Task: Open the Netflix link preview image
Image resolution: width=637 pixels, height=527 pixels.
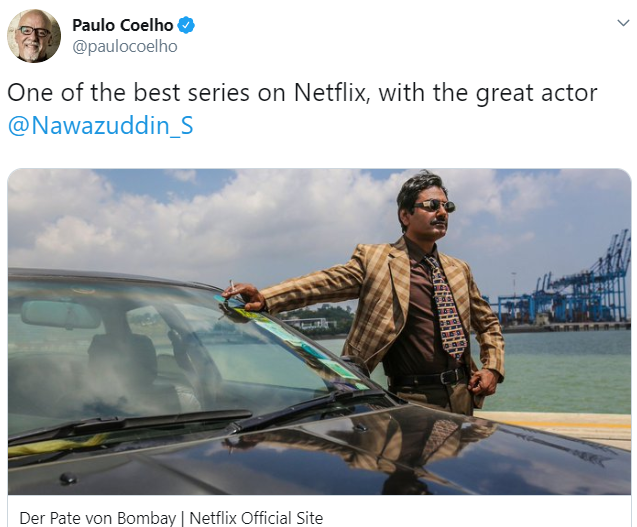Action: pos(319,332)
